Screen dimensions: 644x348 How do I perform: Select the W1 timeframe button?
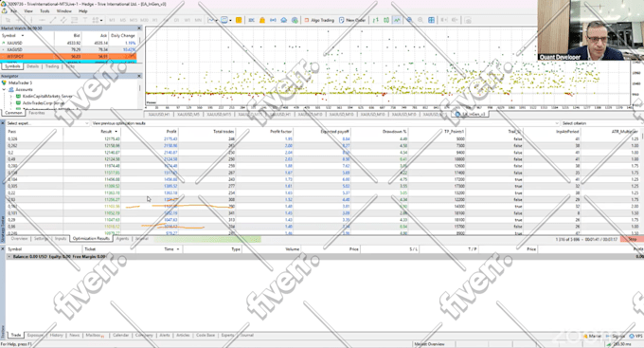click(188, 20)
